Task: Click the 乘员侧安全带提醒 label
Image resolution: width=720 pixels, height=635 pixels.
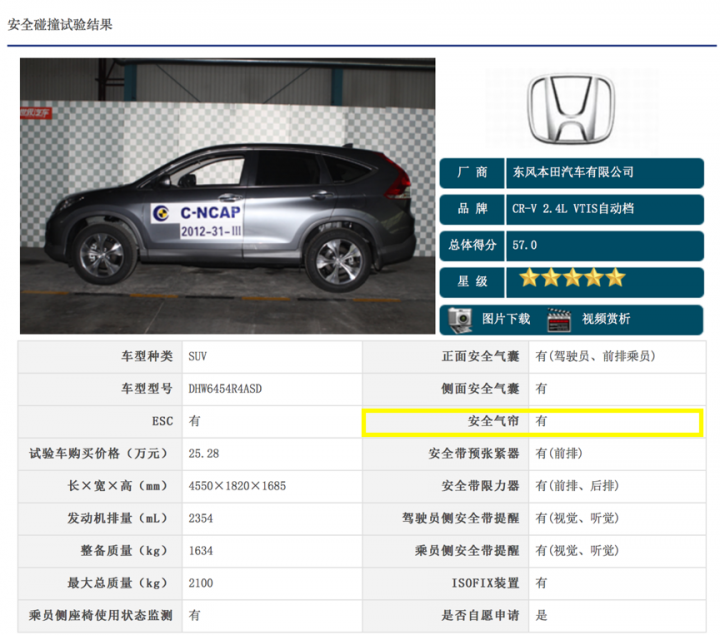Action: click(467, 551)
